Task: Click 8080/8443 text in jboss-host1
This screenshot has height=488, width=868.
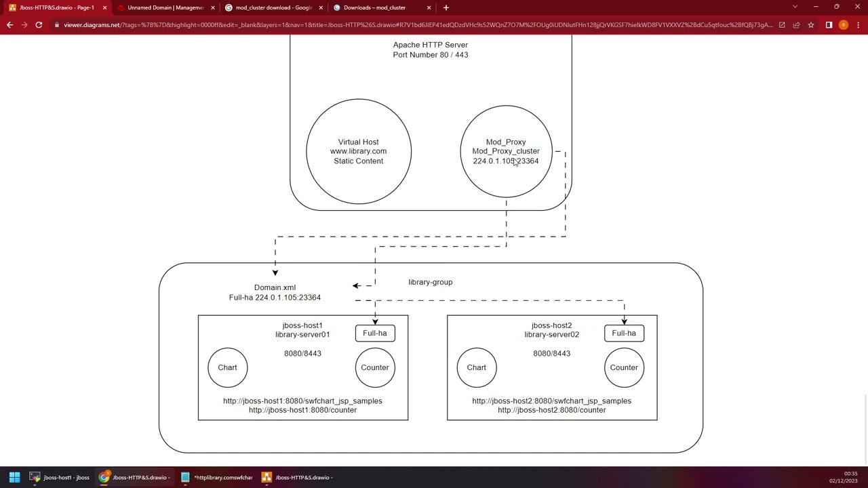Action: 302,353
